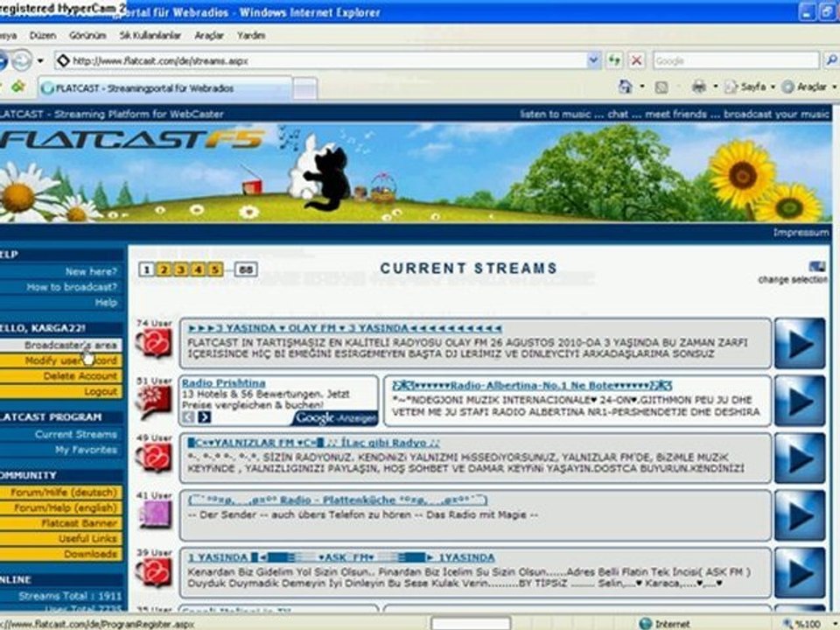
Task: Open the print dropdown arrow
Action: click(715, 87)
